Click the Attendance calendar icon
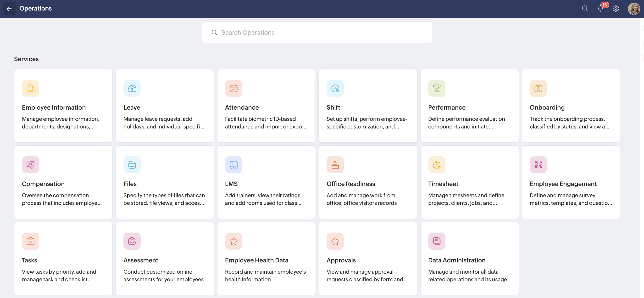Image resolution: width=644 pixels, height=298 pixels. (233, 88)
